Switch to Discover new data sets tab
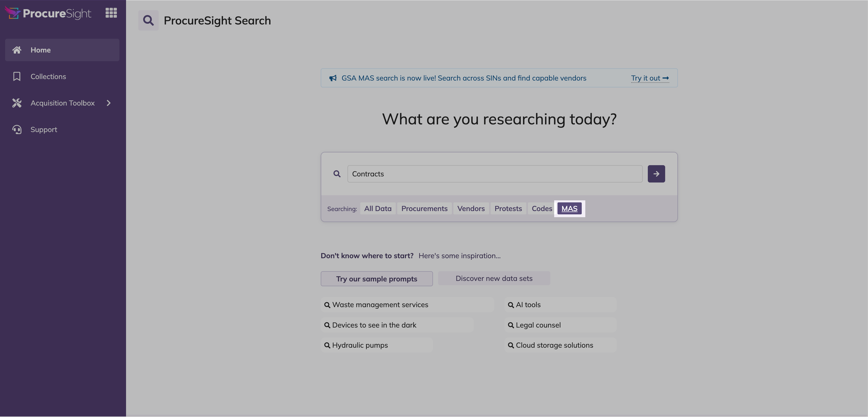The width and height of the screenshot is (868, 417). 494,278
